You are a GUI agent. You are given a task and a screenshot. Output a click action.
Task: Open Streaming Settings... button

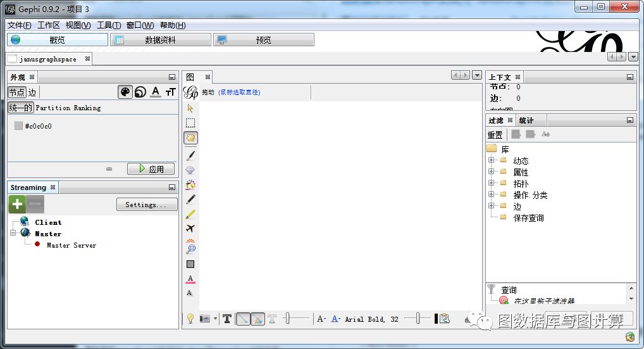(147, 205)
